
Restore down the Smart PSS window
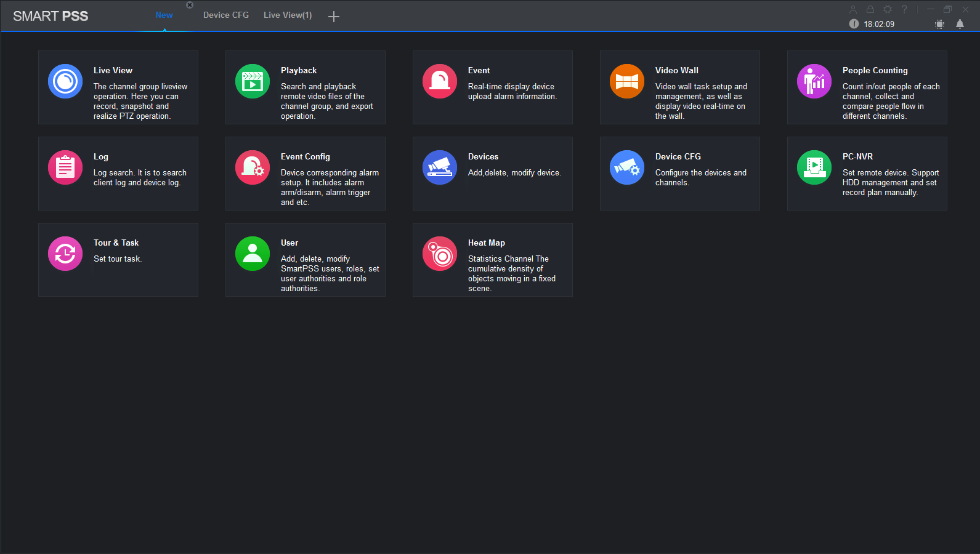[x=948, y=9]
